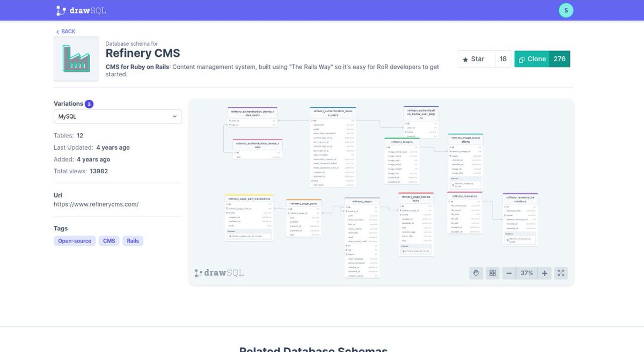The height and width of the screenshot is (352, 644).
Task: Click the Tables: 12 text
Action: (68, 136)
